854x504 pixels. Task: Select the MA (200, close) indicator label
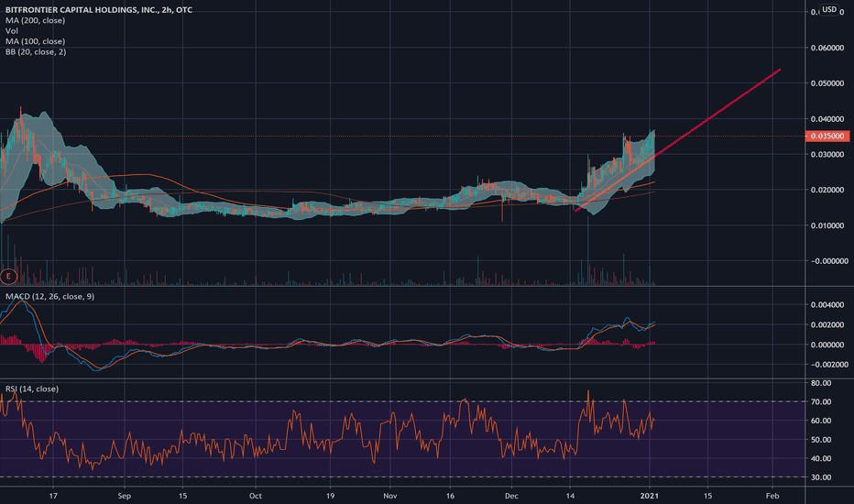coord(36,20)
